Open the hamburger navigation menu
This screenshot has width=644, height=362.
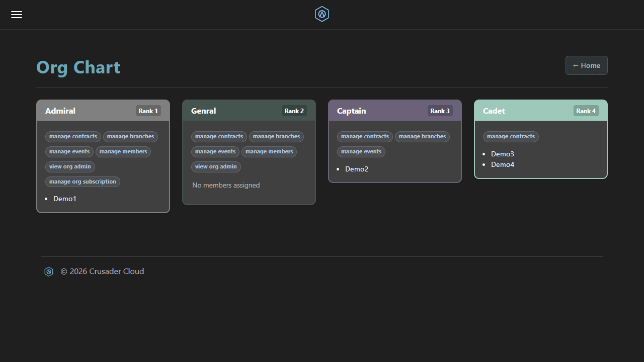[16, 14]
